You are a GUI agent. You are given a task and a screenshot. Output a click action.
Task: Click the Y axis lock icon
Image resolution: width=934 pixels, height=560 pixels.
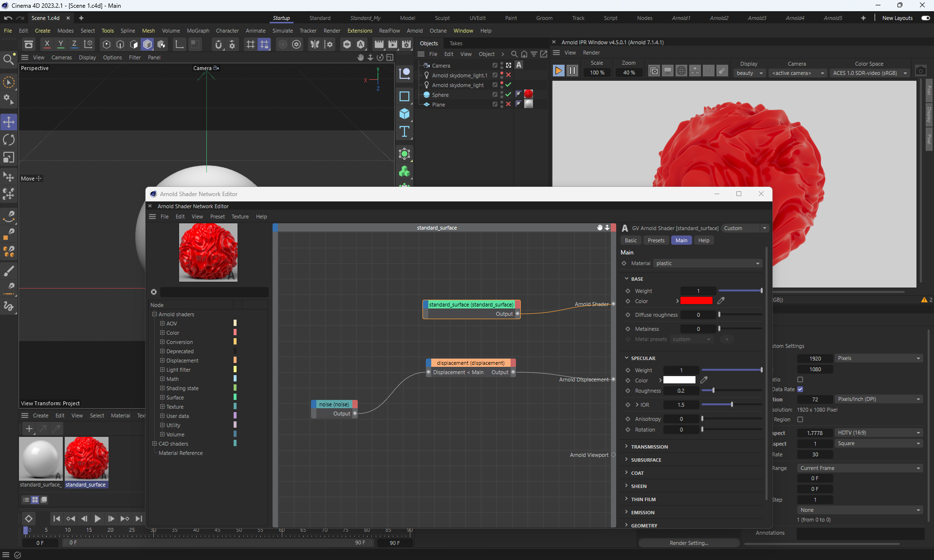[60, 44]
